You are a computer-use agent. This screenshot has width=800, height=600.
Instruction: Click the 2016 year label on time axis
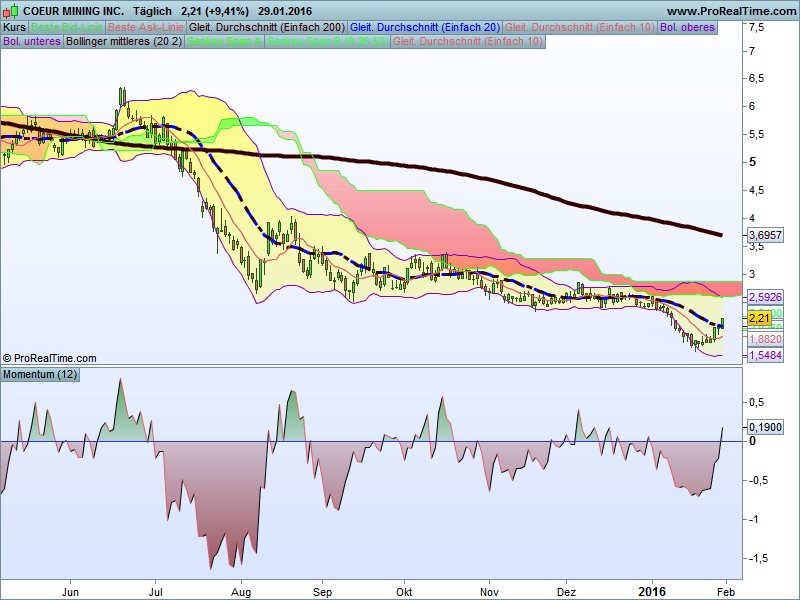coord(652,592)
